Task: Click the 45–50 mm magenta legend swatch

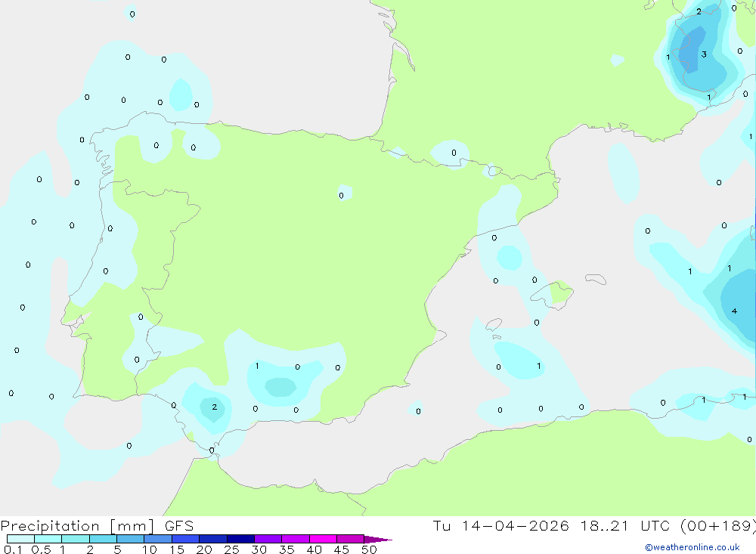Action: point(351,539)
